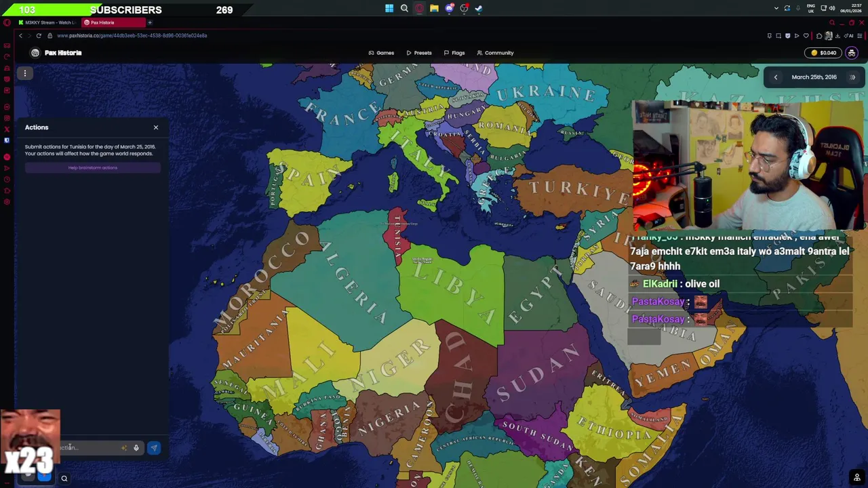868x488 pixels.
Task: Open Windows taskbar search
Action: pos(404,9)
